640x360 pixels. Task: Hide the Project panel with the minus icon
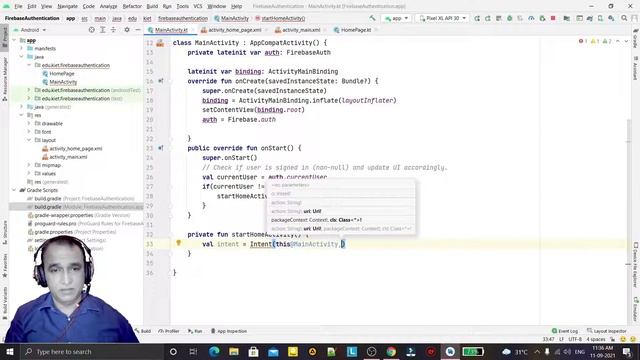pyautogui.click(x=138, y=30)
